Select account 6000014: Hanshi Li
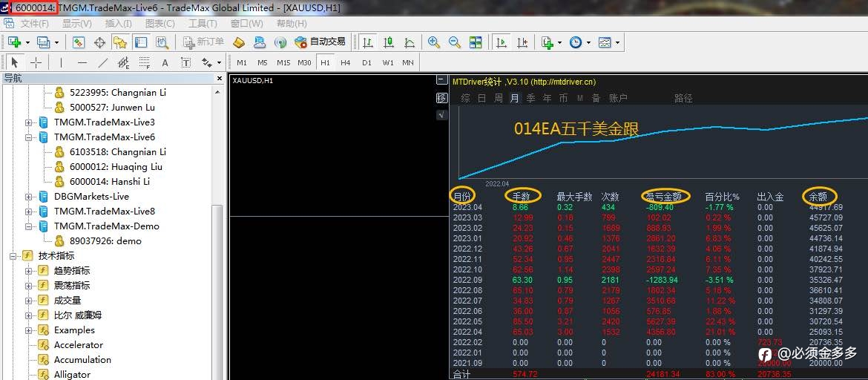Image resolution: width=868 pixels, height=380 pixels. [x=110, y=181]
